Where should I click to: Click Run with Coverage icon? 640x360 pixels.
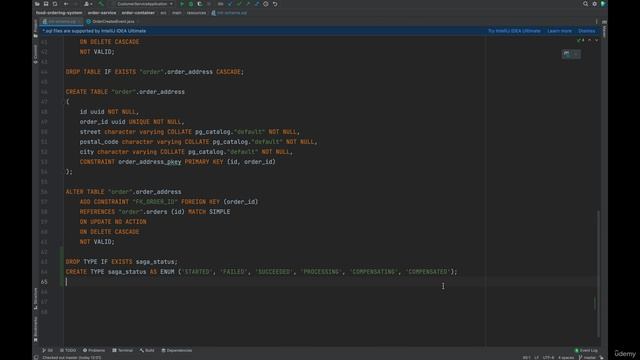click(200, 4)
